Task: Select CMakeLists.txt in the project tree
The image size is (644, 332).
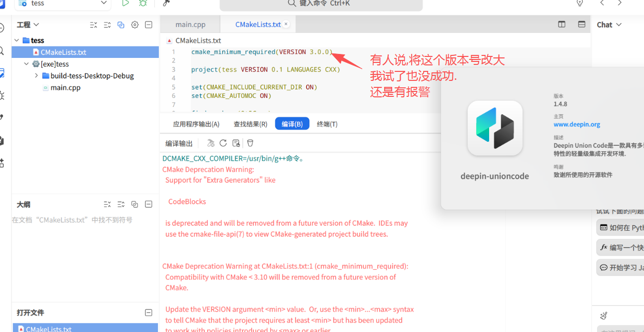Action: point(85,52)
